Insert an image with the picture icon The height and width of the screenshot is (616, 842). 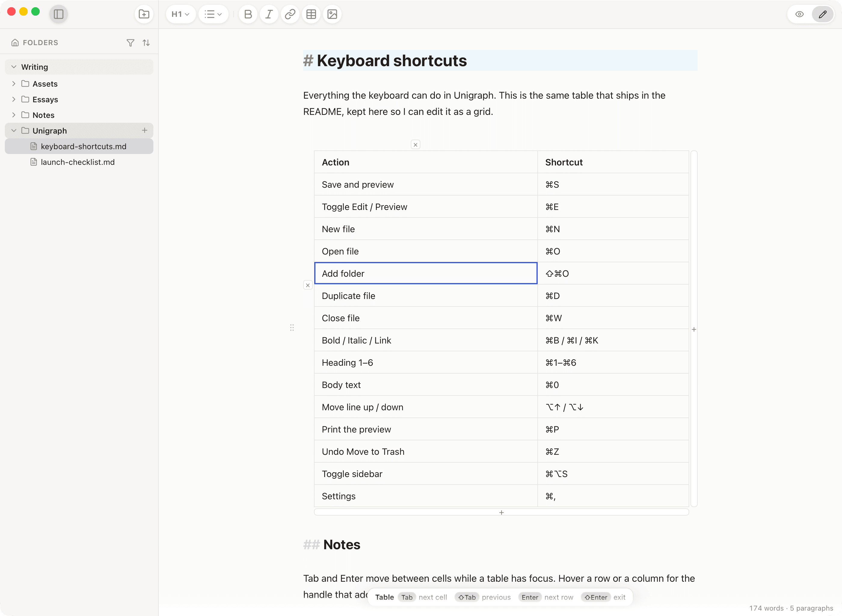pos(332,14)
